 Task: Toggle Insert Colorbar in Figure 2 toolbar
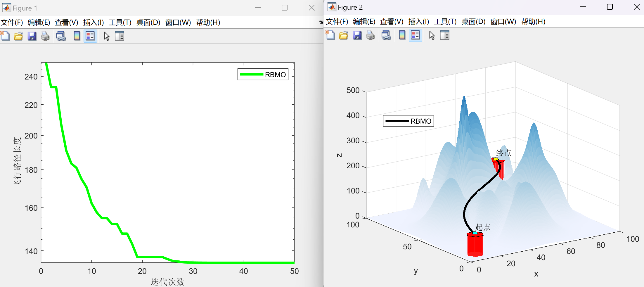click(x=402, y=35)
